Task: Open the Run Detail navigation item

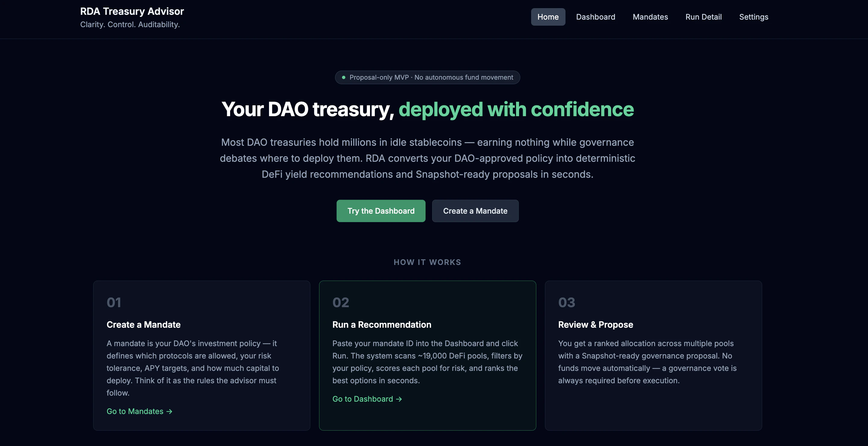Action: pos(704,17)
